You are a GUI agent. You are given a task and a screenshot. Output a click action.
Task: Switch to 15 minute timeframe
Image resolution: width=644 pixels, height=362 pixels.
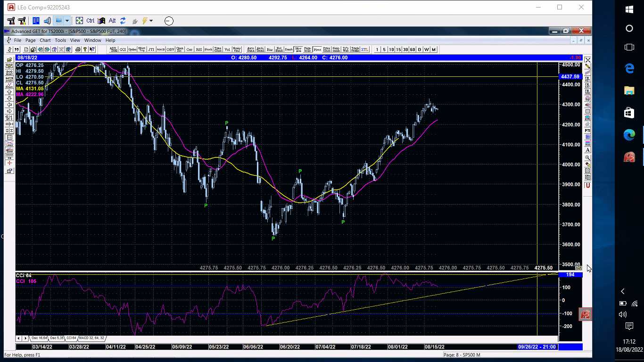click(x=398, y=49)
